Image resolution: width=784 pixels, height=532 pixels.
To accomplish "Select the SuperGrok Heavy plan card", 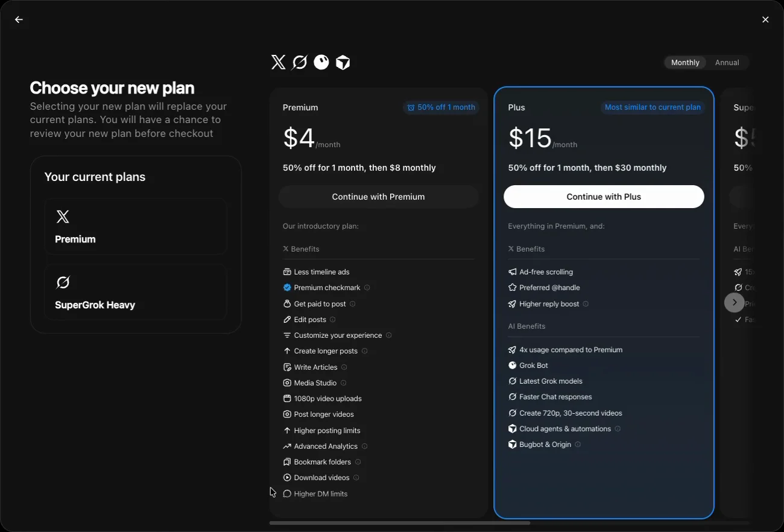I will pos(136,292).
